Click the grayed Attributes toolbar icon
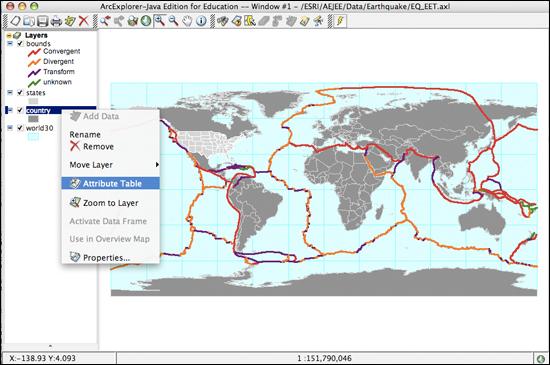The width and height of the screenshot is (550, 365). point(291,21)
